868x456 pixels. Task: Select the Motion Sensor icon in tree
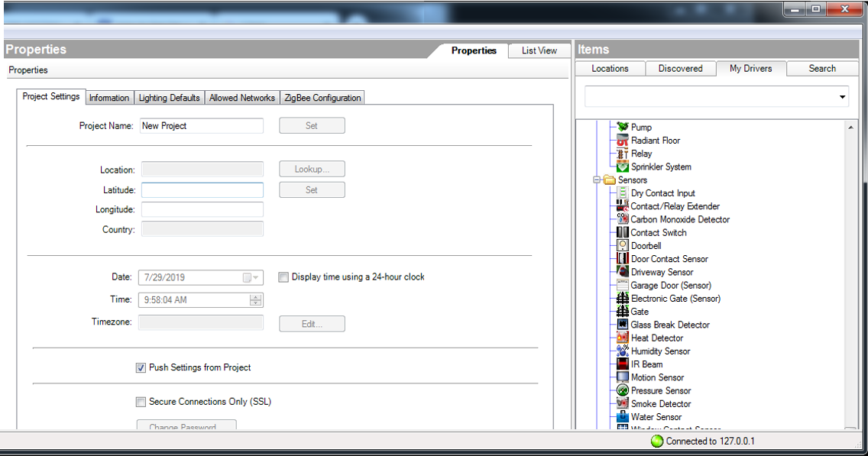click(x=623, y=377)
